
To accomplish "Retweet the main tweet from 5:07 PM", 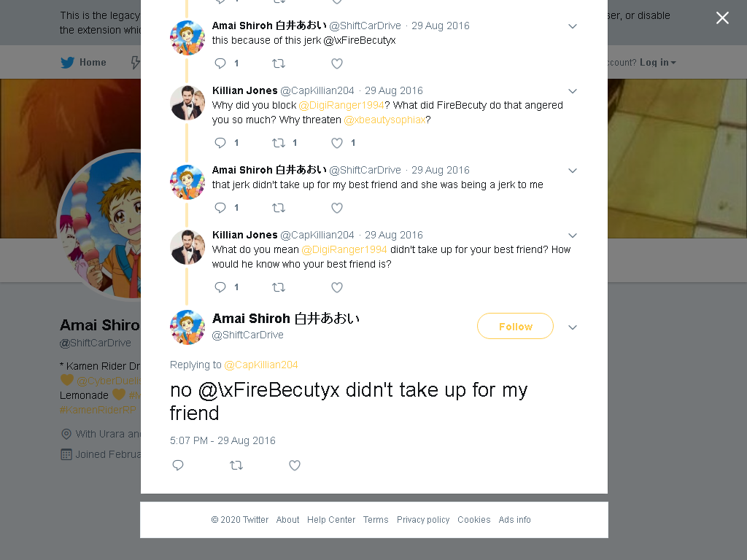I will tap(236, 465).
